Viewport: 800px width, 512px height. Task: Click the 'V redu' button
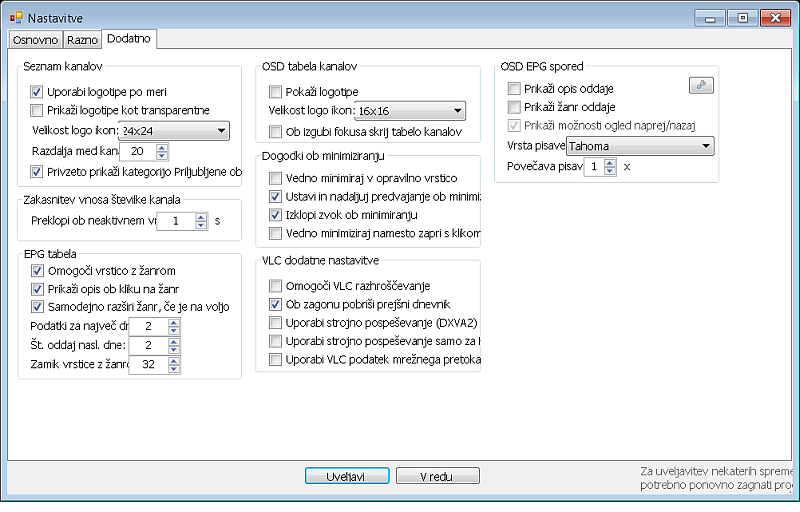(437, 476)
